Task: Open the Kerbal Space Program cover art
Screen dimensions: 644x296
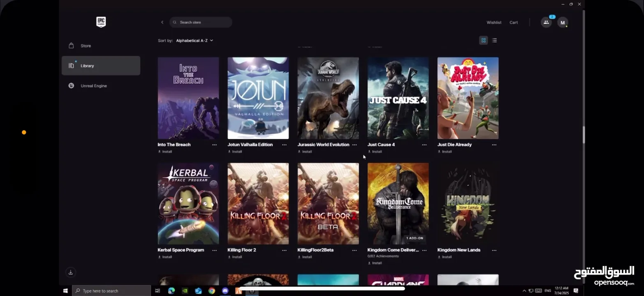Action: point(188,203)
